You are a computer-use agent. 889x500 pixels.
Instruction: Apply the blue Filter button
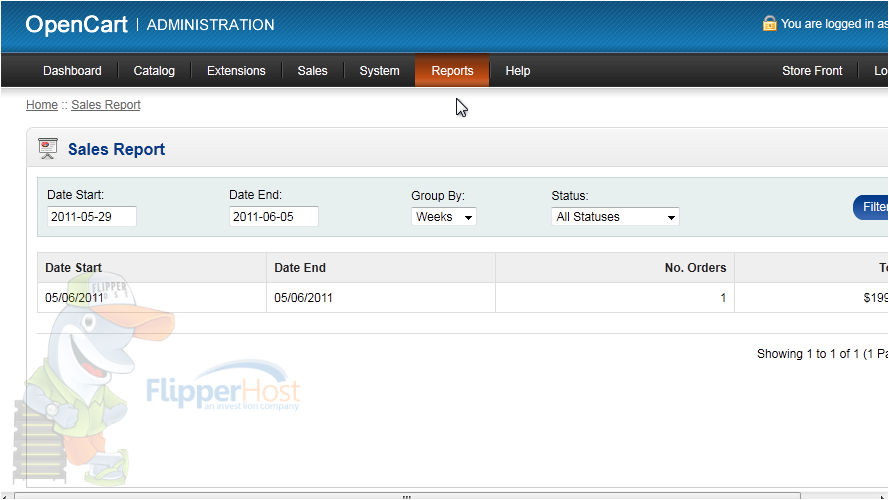[871, 207]
